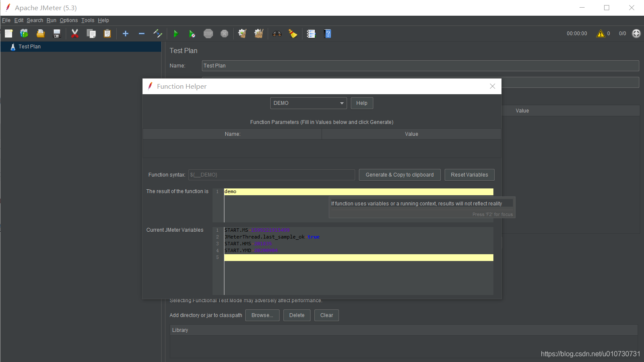
Task: Click the Clear classpath button
Action: pyautogui.click(x=327, y=315)
